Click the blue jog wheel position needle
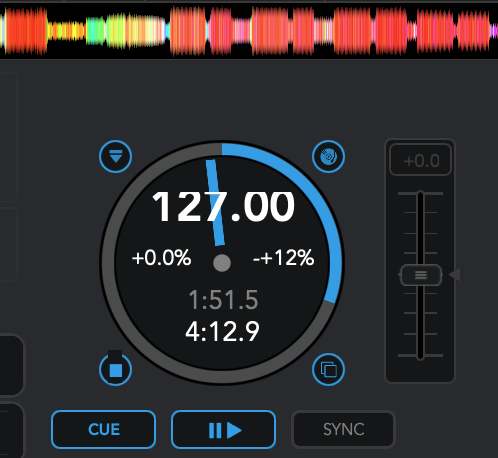 215,203
